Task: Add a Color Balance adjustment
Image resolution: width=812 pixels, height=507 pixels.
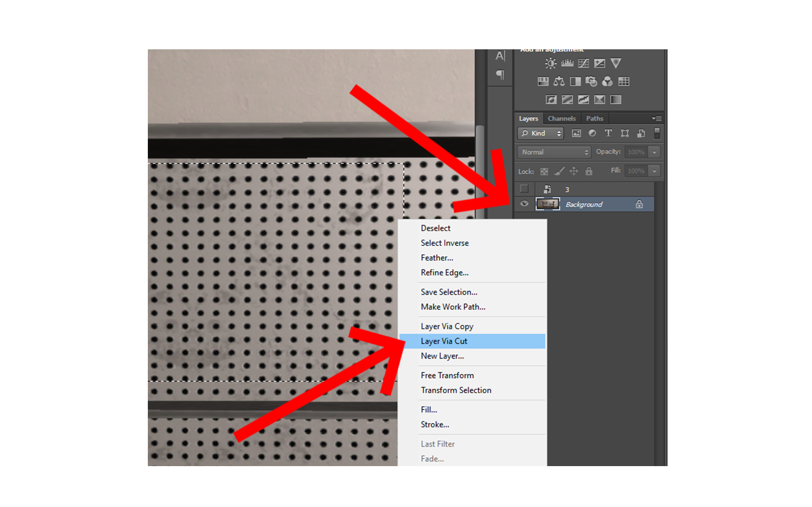Action: (559, 82)
